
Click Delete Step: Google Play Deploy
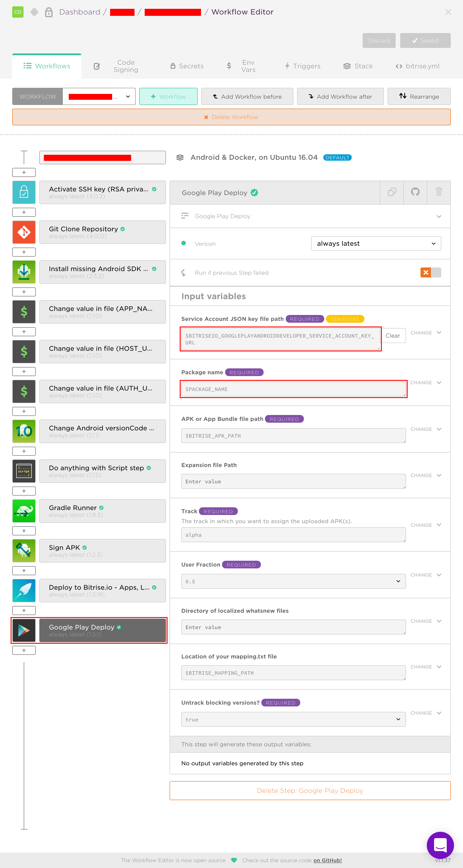pos(310,790)
